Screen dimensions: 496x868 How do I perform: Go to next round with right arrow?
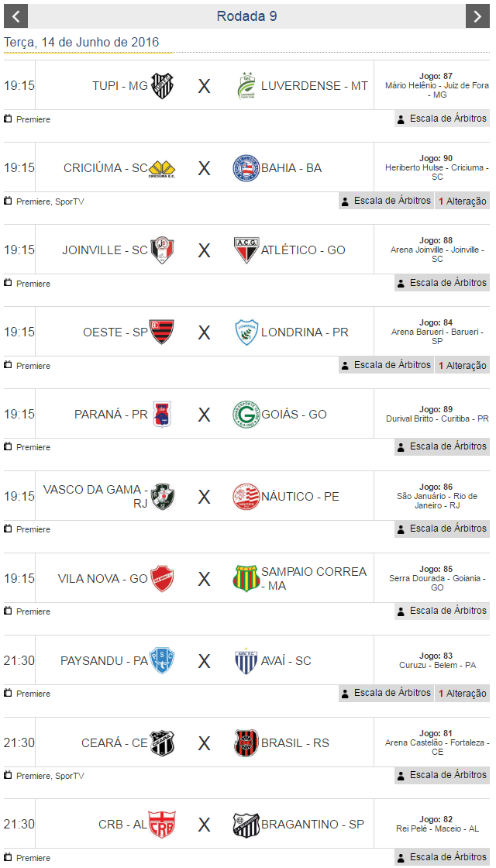(x=477, y=15)
